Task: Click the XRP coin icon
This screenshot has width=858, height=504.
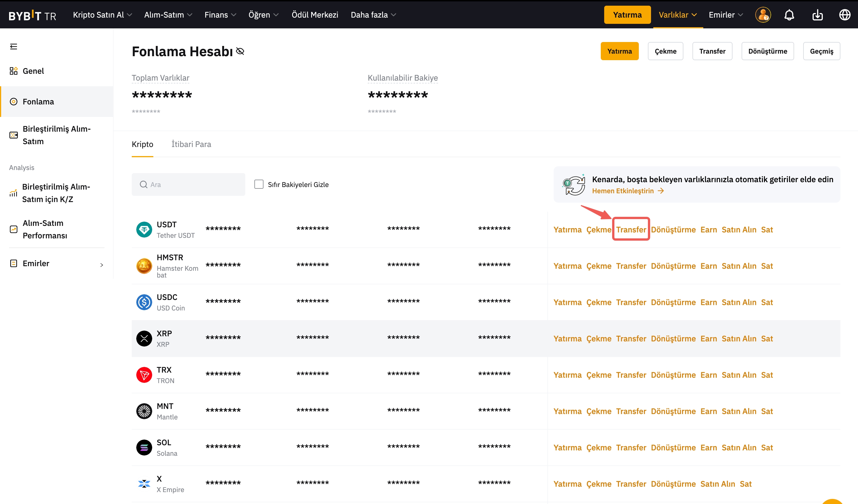Action: click(144, 339)
